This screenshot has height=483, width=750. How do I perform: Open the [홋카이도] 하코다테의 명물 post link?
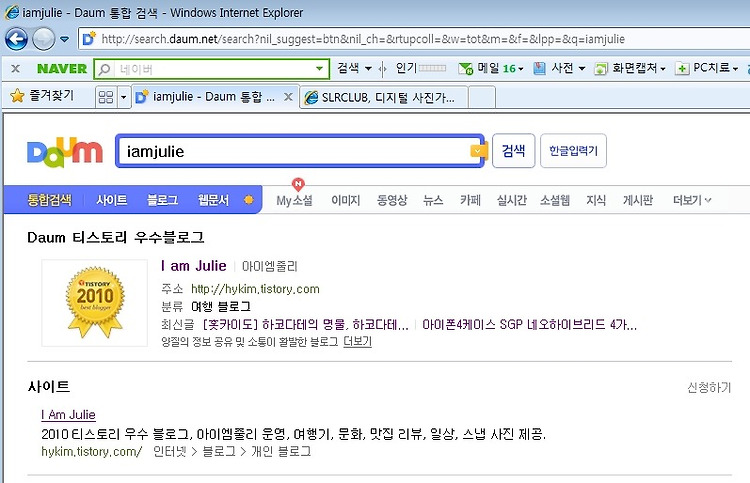(305, 325)
